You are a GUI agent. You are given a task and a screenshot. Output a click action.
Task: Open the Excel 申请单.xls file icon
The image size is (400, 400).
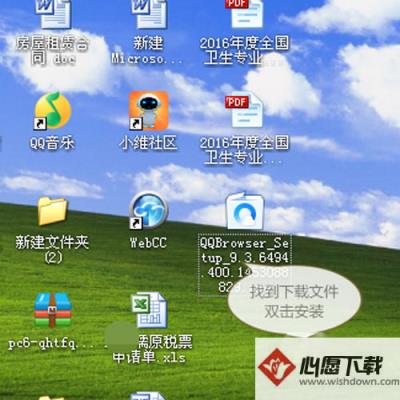(149, 310)
